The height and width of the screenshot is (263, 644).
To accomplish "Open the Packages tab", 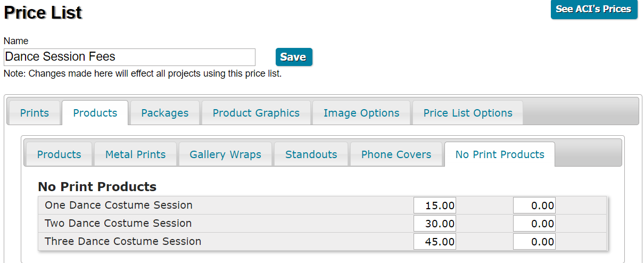I will pos(165,113).
